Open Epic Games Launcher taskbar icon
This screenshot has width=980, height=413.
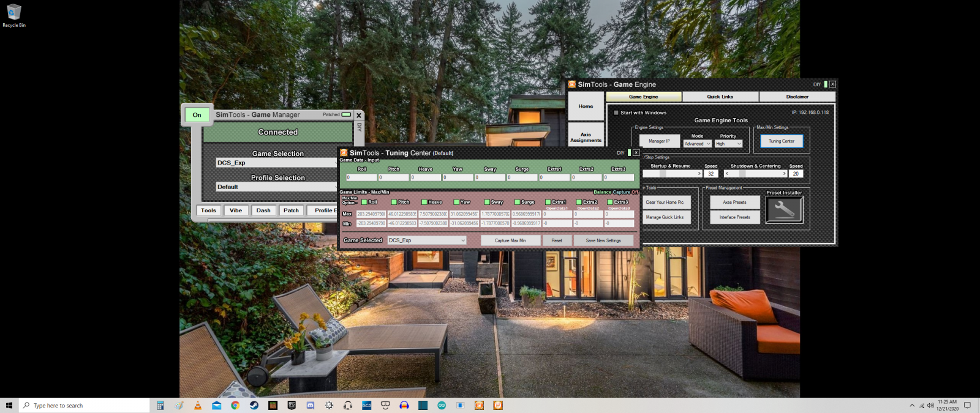(x=292, y=405)
